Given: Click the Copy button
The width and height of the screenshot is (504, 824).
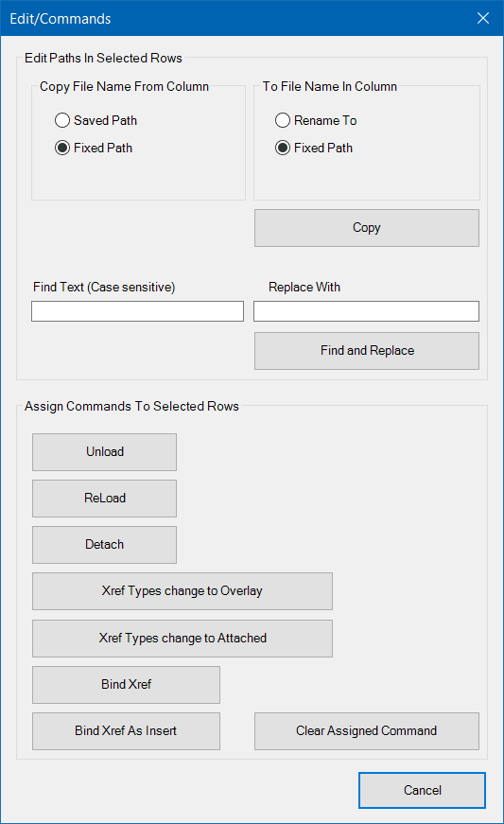Looking at the screenshot, I should (367, 228).
